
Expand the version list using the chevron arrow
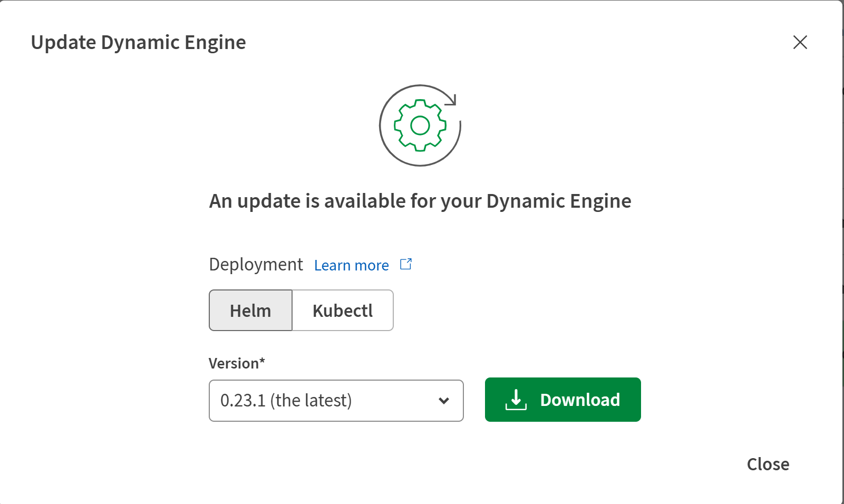(444, 401)
